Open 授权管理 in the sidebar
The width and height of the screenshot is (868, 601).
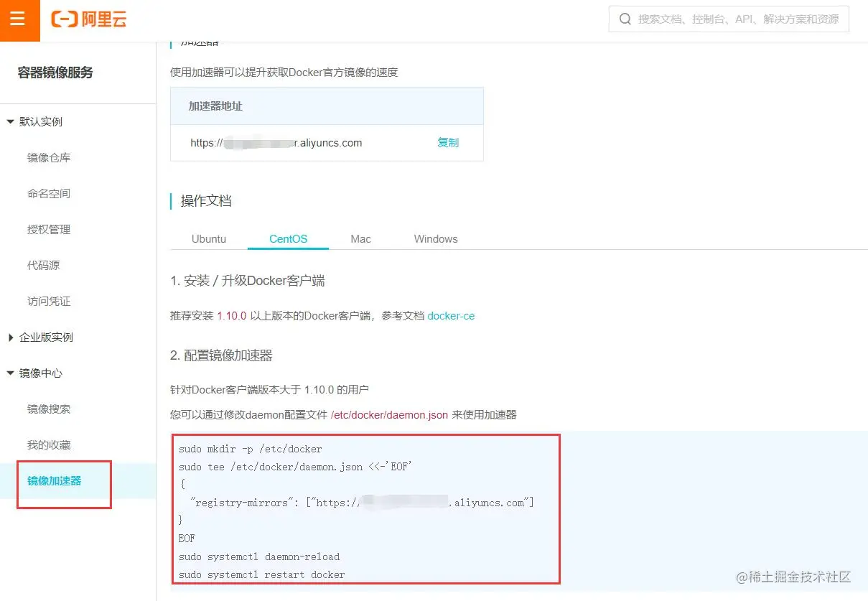(x=49, y=230)
